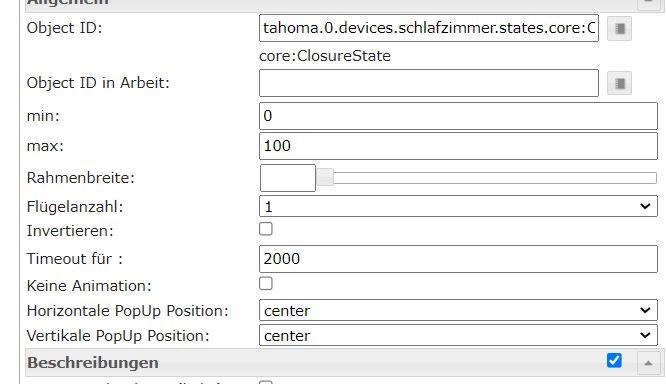Open the Flügelanzahl dropdown
The width and height of the screenshot is (666, 384).
click(x=458, y=206)
